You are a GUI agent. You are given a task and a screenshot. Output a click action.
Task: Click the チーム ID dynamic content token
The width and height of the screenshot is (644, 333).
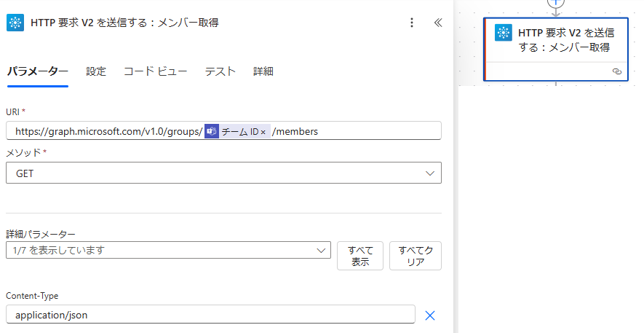(x=237, y=132)
